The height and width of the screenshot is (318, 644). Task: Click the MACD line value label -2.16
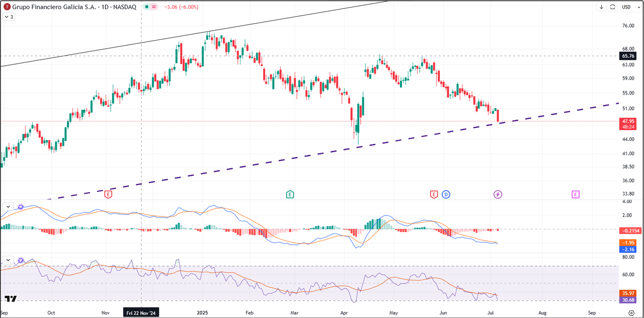tap(628, 249)
